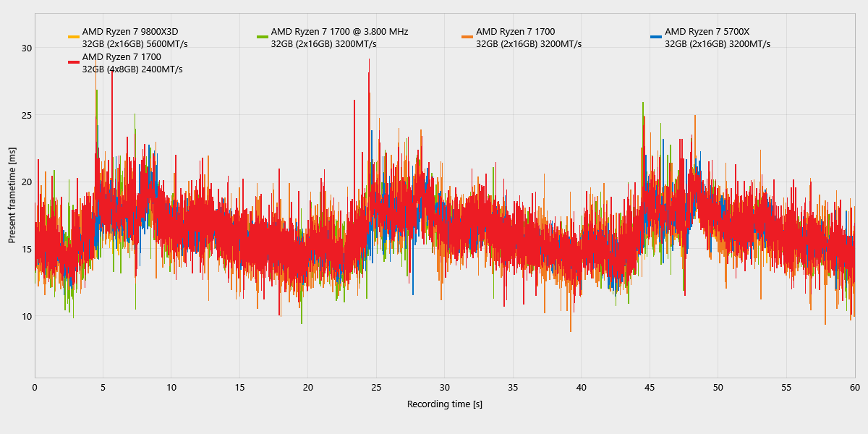
Task: Click the Present frametime [ms] axis title
Action: tap(12, 197)
